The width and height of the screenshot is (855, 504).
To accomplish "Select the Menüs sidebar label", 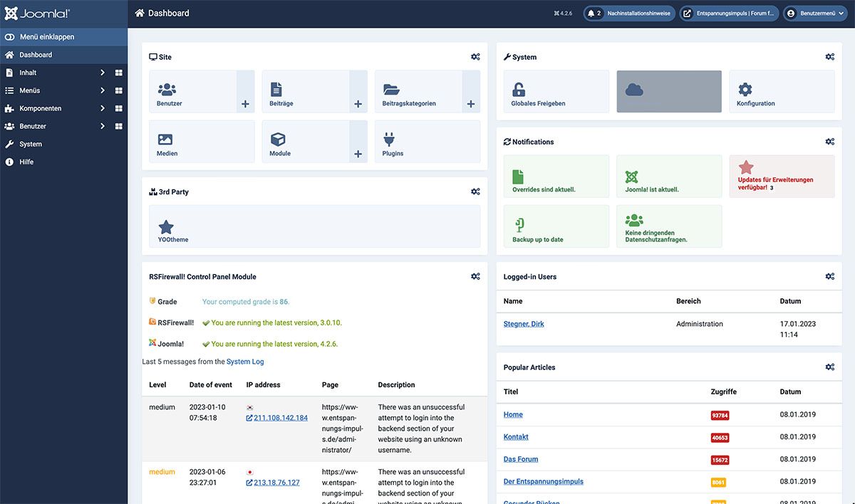I will pos(30,90).
